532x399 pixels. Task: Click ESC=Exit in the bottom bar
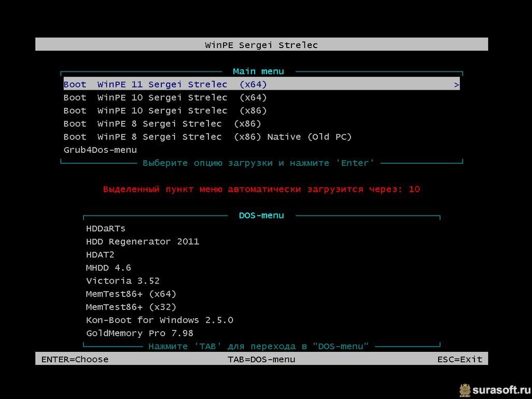pyautogui.click(x=460, y=359)
